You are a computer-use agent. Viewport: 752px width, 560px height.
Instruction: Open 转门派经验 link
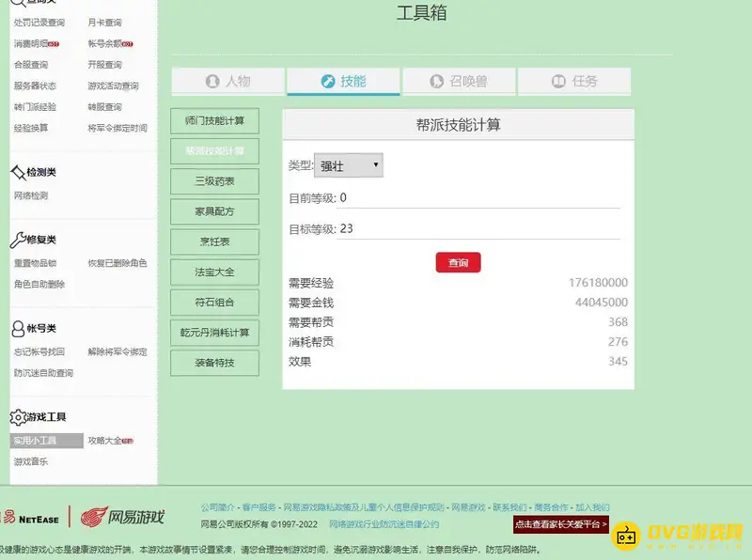coord(35,107)
